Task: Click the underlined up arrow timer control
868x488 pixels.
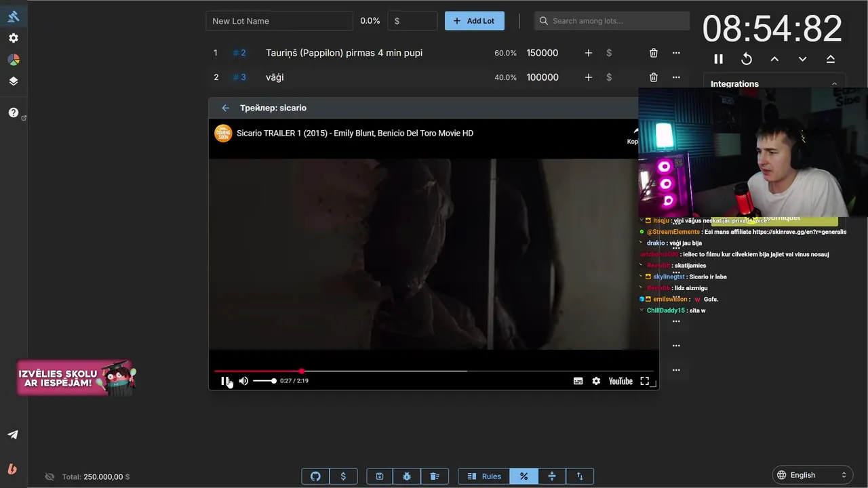Action: pyautogui.click(x=831, y=59)
